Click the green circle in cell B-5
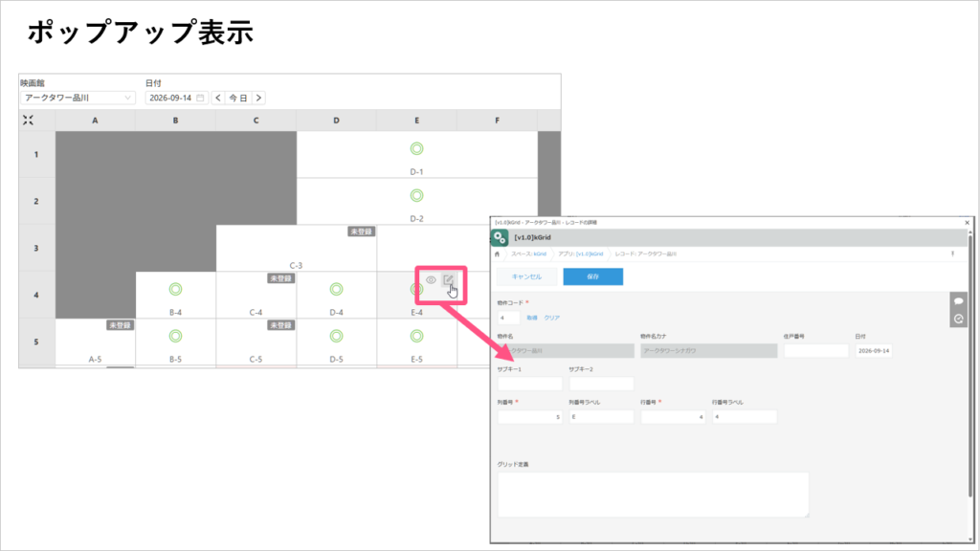Screen dimensions: 980x551 pyautogui.click(x=176, y=336)
